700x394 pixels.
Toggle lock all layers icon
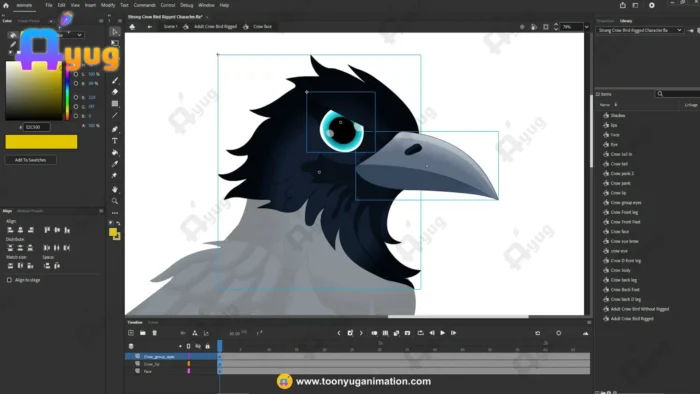coord(208,346)
